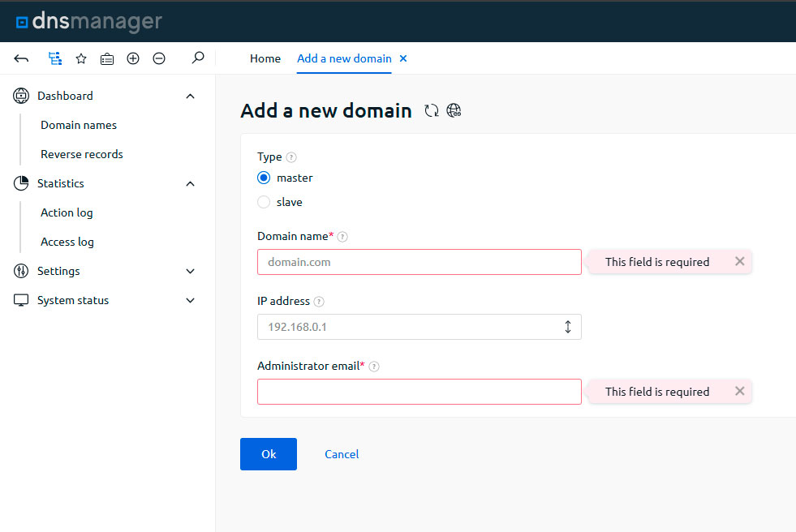This screenshot has height=532, width=796.
Task: Click the Domain name input field
Action: (x=419, y=262)
